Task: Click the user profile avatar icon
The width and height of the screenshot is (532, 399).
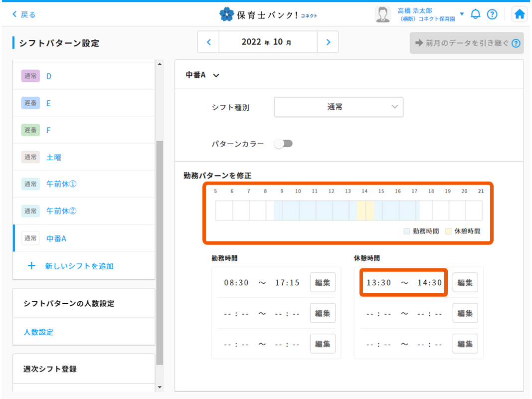Action: 382,14
